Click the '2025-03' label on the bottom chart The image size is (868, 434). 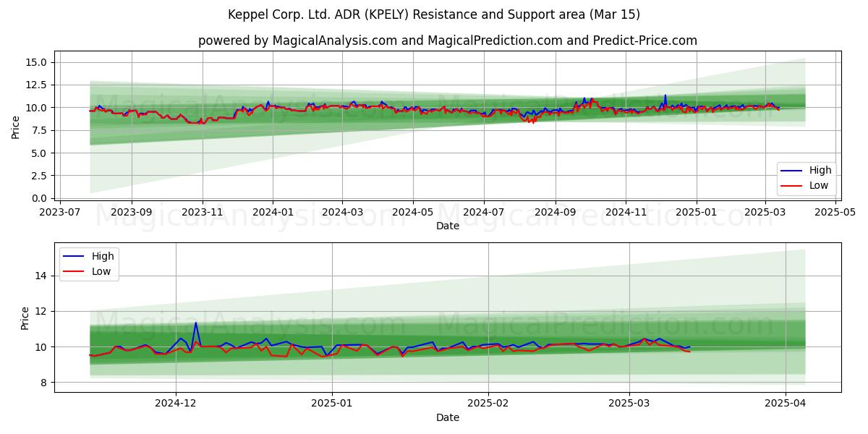point(630,405)
